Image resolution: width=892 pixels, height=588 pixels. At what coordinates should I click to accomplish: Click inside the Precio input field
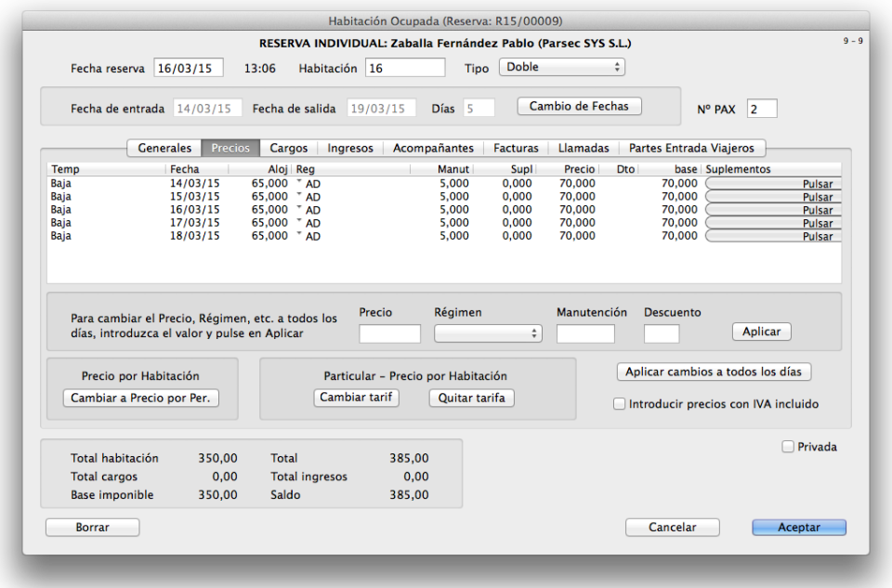[x=388, y=333]
